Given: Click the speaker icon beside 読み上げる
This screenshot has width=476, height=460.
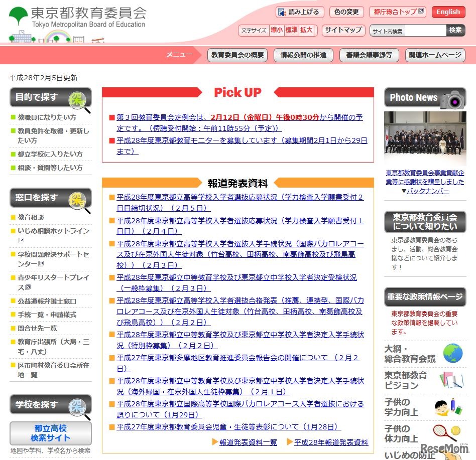Looking at the screenshot, I should tap(281, 12).
